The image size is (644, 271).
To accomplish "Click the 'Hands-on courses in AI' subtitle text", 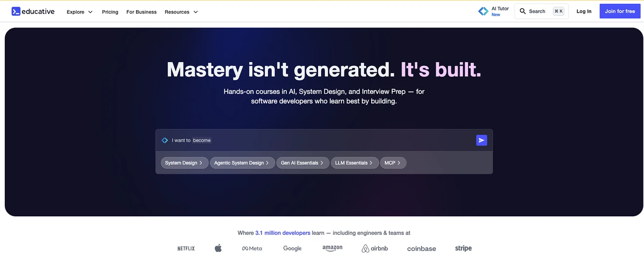I will click(x=324, y=96).
